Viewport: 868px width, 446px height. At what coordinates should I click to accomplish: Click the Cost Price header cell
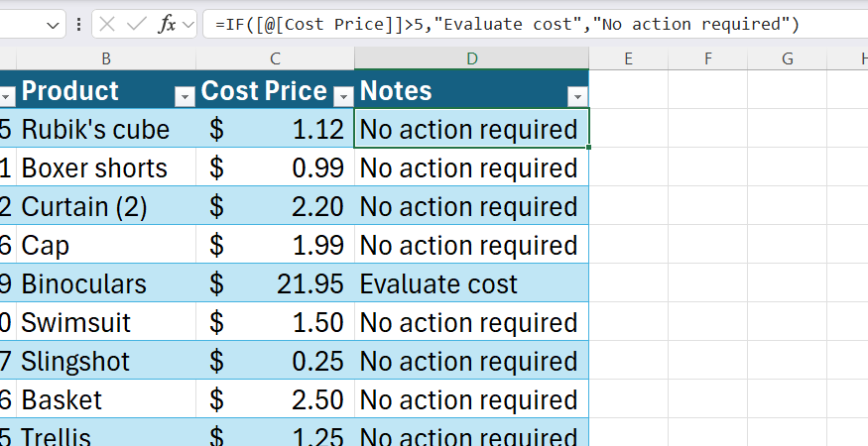(275, 89)
